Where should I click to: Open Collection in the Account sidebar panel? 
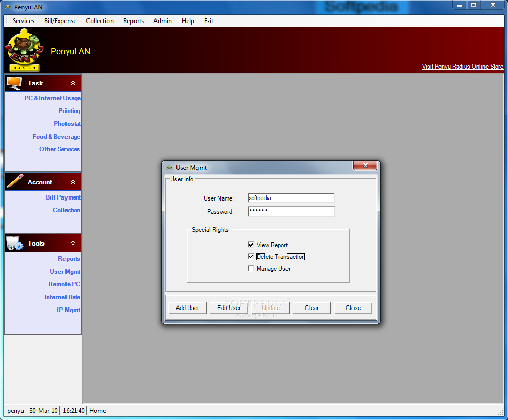(67, 210)
